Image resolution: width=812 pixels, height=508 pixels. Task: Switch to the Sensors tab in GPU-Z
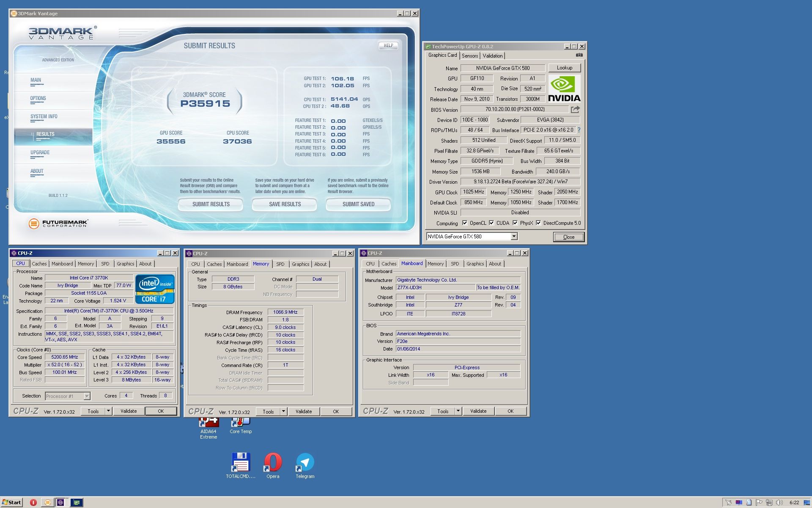tap(470, 56)
